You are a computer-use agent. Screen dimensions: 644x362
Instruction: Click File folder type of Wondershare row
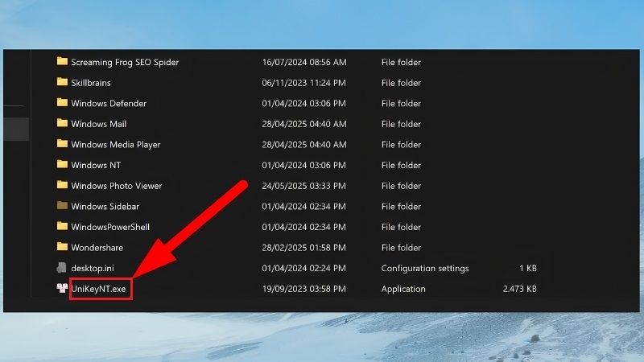coord(401,248)
